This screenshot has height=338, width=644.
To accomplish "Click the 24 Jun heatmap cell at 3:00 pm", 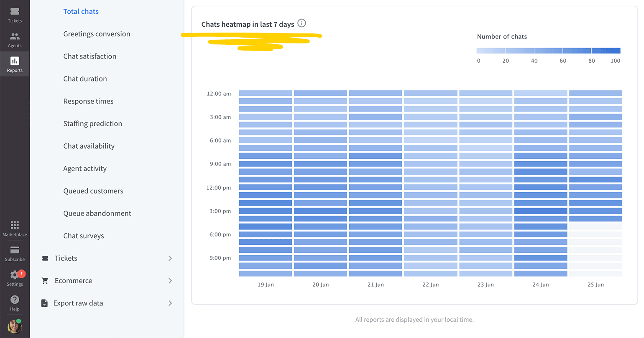I will click(541, 211).
